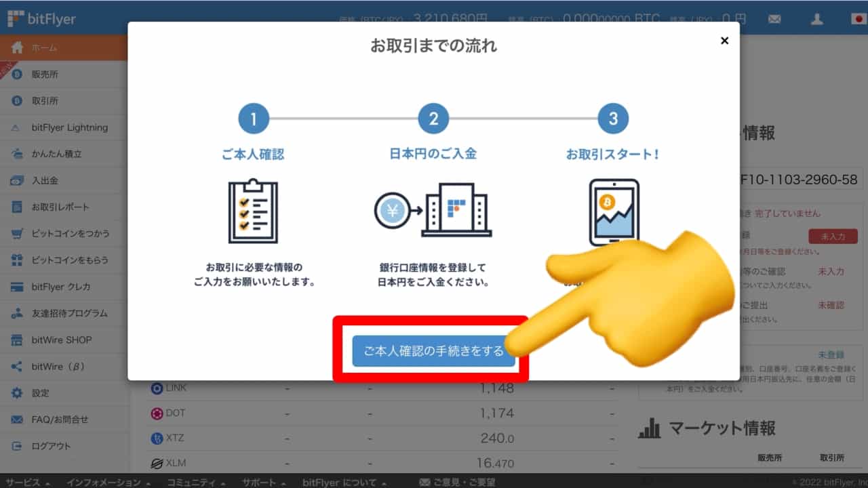Image resolution: width=868 pixels, height=488 pixels.
Task: Click the bitFlyer logo
Action: [x=42, y=19]
